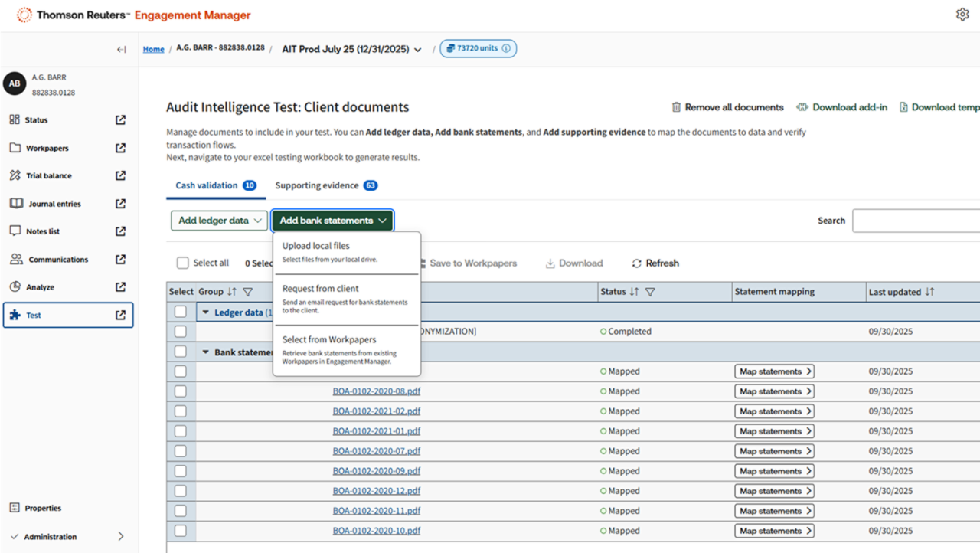
Task: Open the BOA-0102-2020-12.pdf link
Action: click(x=376, y=491)
